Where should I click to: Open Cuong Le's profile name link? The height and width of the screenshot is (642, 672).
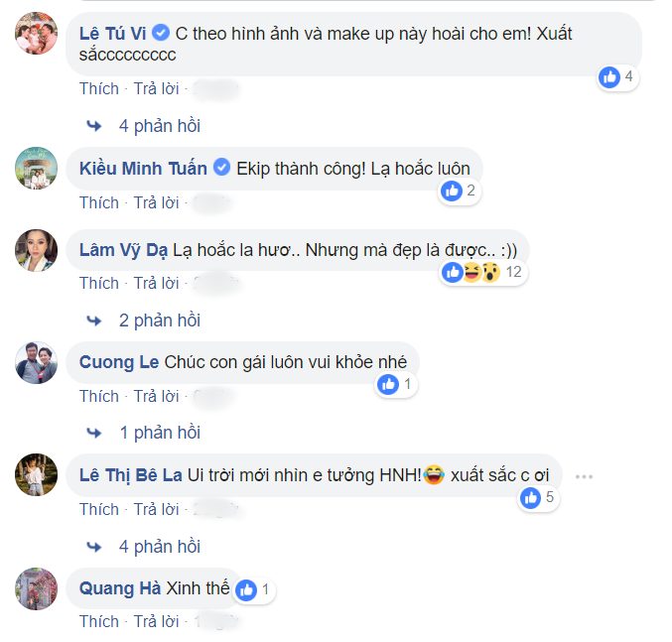point(119,362)
